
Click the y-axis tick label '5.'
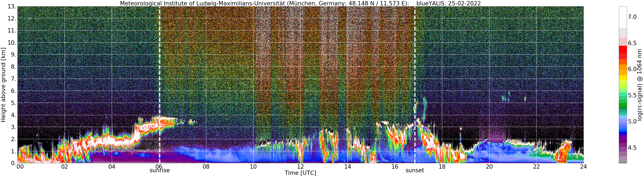point(13,103)
